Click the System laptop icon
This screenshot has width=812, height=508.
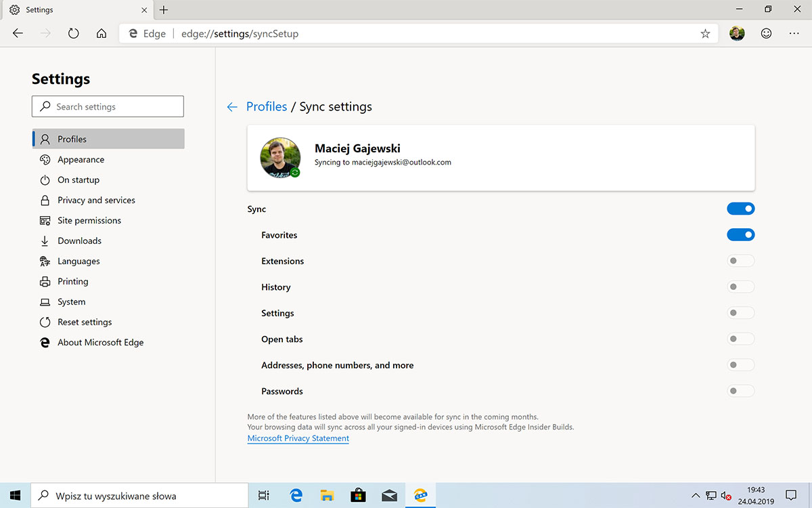pyautogui.click(x=45, y=302)
